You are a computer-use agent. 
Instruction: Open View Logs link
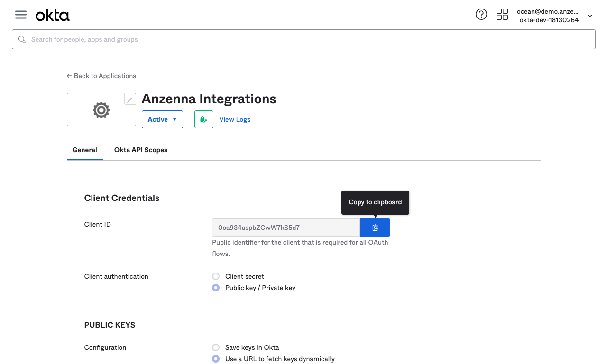click(235, 119)
